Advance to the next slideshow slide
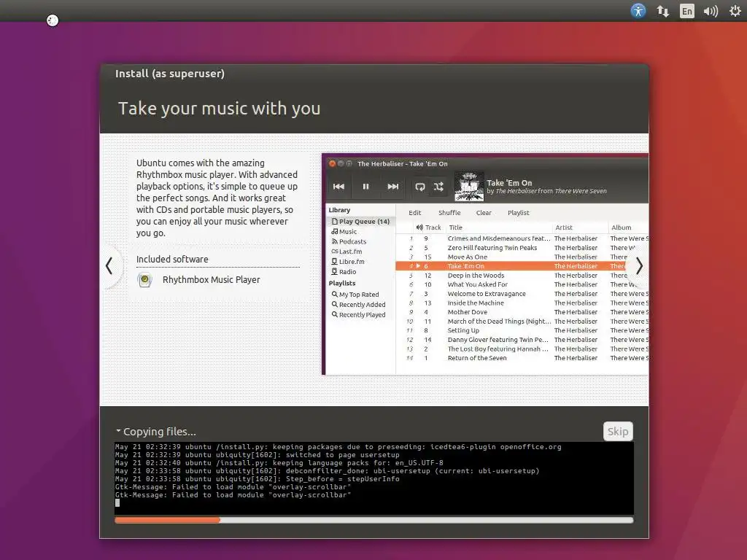This screenshot has width=747, height=560. (639, 265)
